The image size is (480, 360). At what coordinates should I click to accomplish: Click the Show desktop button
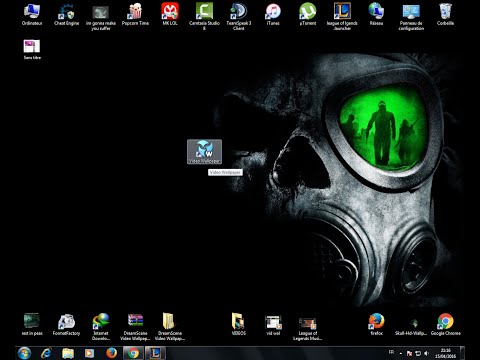tap(462, 353)
